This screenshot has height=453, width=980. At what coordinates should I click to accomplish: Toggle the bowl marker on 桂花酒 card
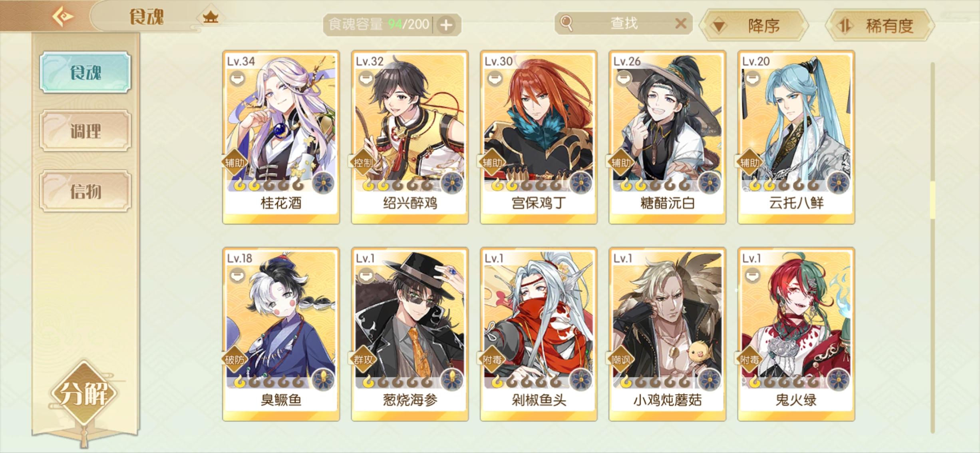(x=237, y=79)
